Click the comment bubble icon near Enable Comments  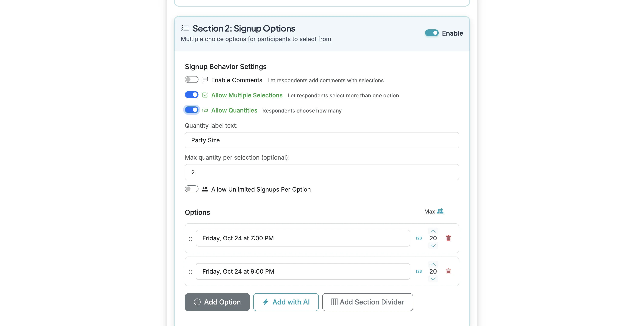click(x=205, y=80)
